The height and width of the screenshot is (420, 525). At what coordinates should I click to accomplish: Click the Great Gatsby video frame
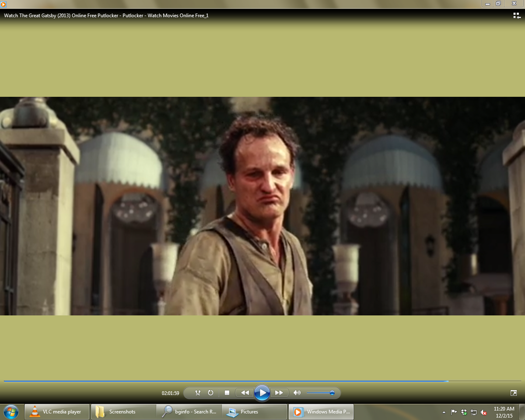pos(262,206)
